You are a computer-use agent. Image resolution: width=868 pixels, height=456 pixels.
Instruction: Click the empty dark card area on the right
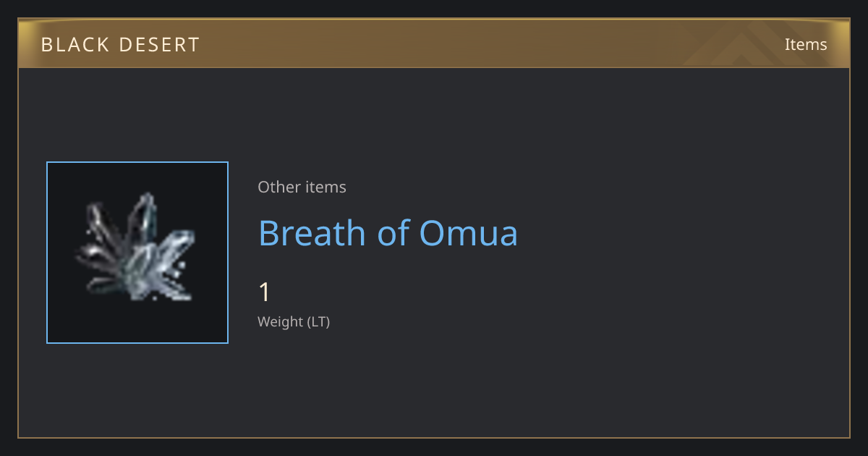point(687,253)
